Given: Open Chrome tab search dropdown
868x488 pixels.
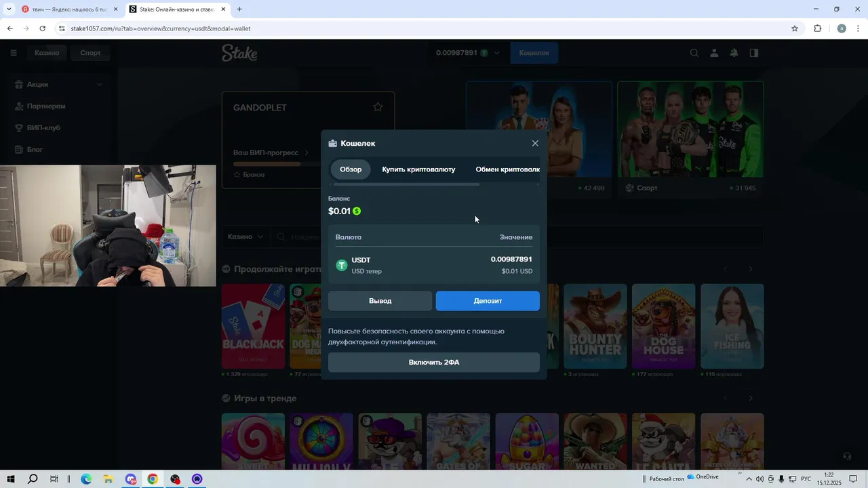Looking at the screenshot, I should click(9, 9).
